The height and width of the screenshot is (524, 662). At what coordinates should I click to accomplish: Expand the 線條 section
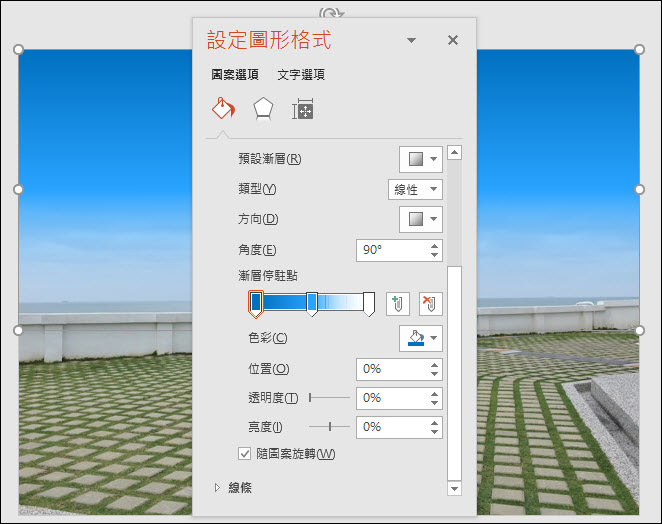click(217, 488)
